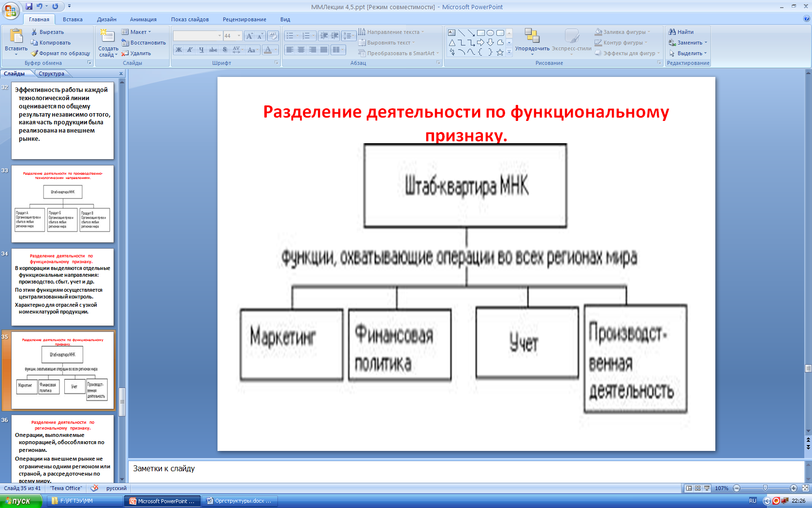
Task: Open the Показ слайдов tab
Action: coord(189,19)
